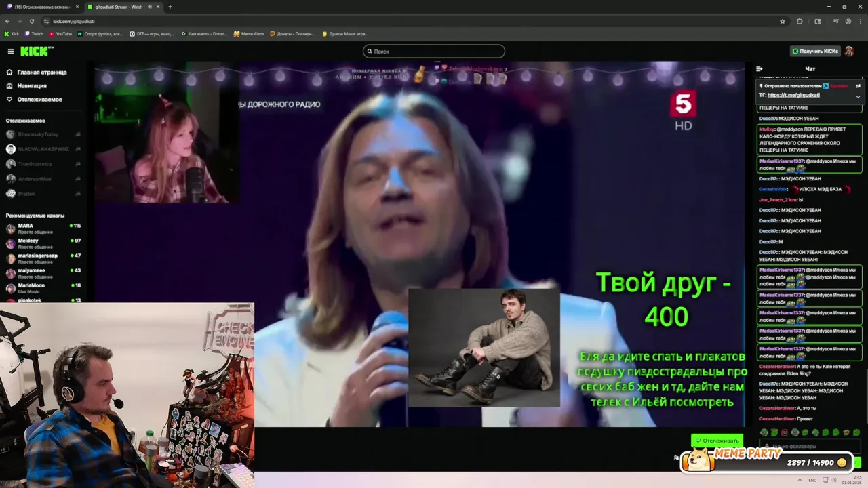Click in the Поиск search field
This screenshot has height=488, width=868.
(x=434, y=51)
